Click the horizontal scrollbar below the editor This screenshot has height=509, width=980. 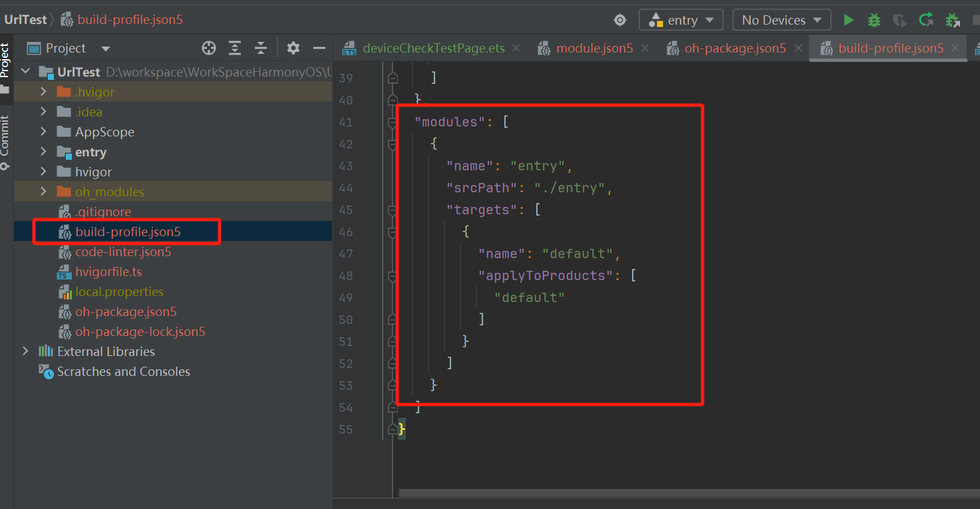(x=689, y=493)
